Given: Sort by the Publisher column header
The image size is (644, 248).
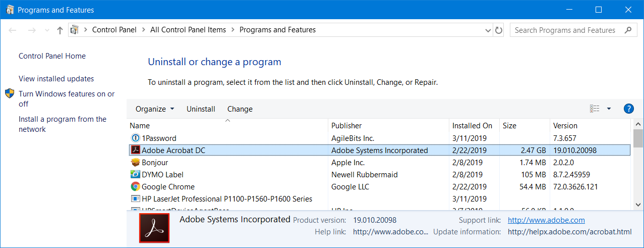Looking at the screenshot, I should (x=346, y=126).
